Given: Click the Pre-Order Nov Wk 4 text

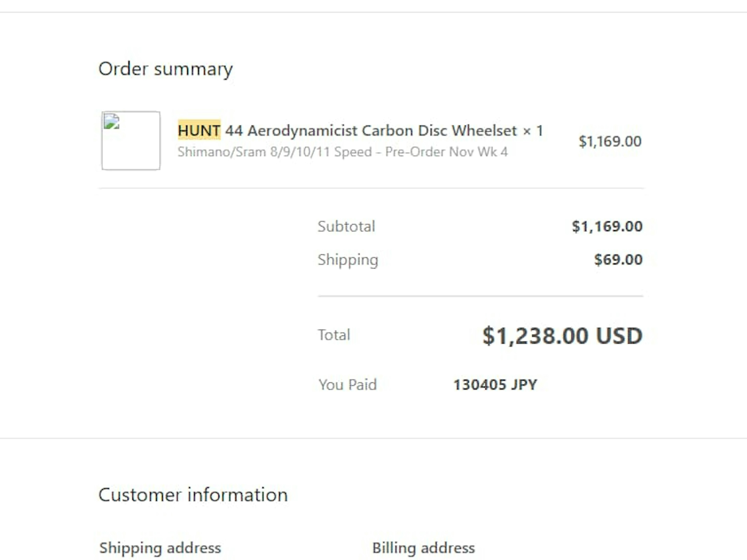Looking at the screenshot, I should 446,152.
